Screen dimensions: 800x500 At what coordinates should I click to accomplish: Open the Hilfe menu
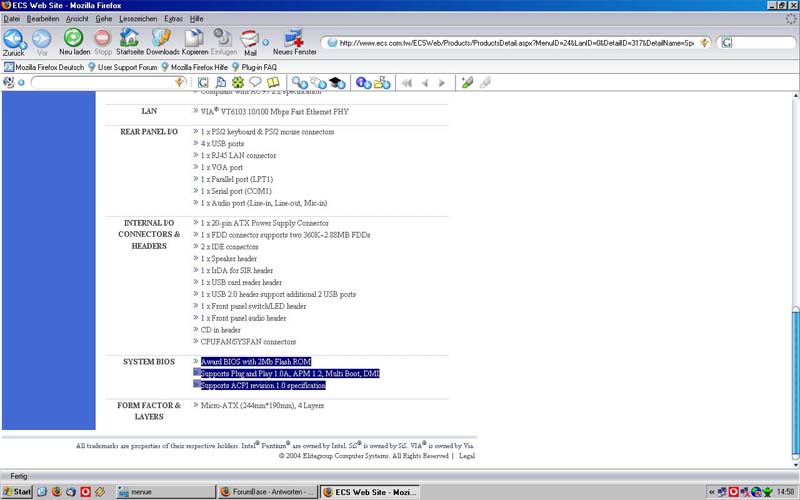coord(196,19)
